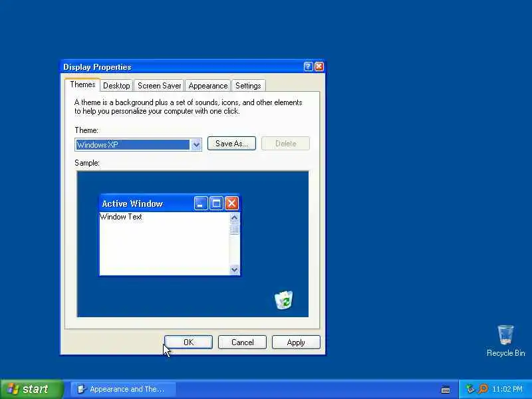Click the Appearance and Themes taskbar button
Viewport: 532px width, 399px height.
click(123, 389)
